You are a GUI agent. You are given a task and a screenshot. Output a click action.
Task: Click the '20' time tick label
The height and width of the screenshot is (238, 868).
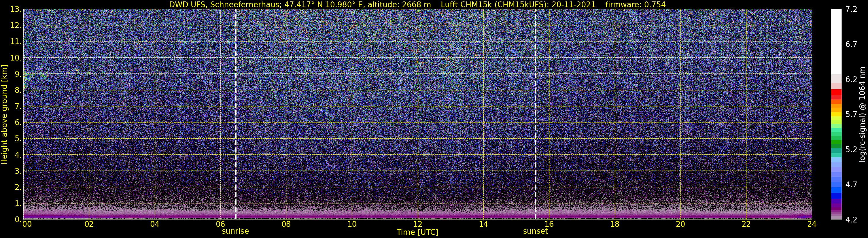tap(680, 224)
